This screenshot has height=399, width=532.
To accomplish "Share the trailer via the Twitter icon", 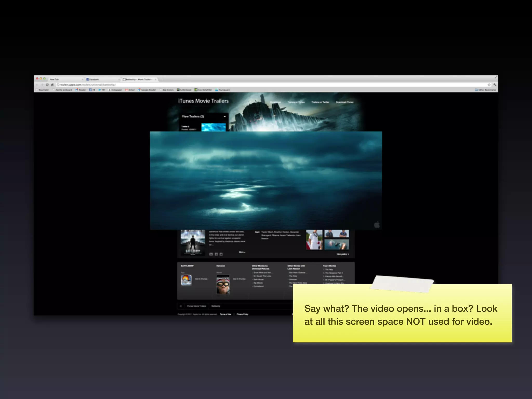I will [x=221, y=254].
